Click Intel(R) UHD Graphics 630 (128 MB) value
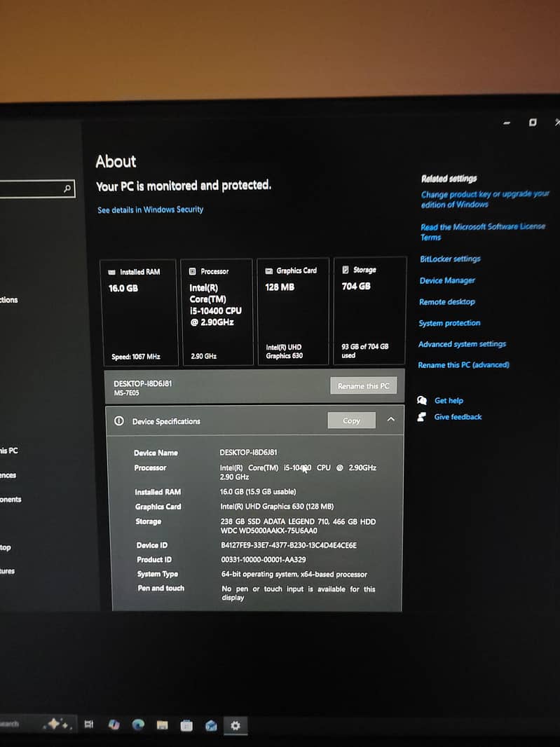 tap(277, 507)
